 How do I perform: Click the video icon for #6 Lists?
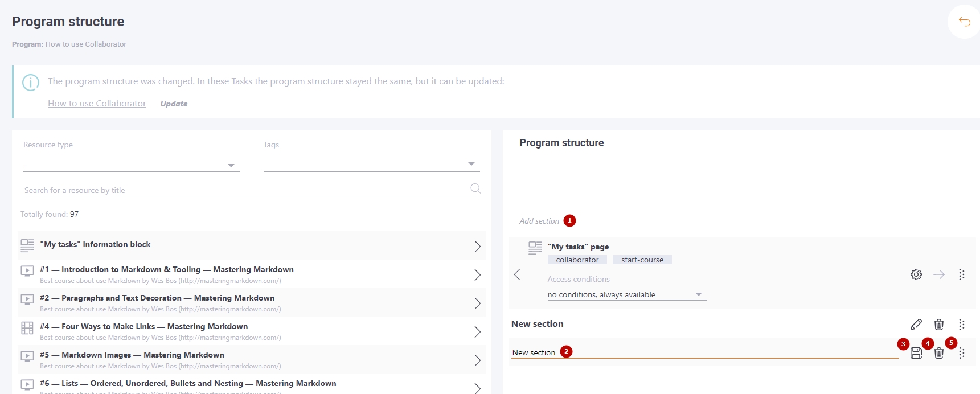(x=27, y=385)
